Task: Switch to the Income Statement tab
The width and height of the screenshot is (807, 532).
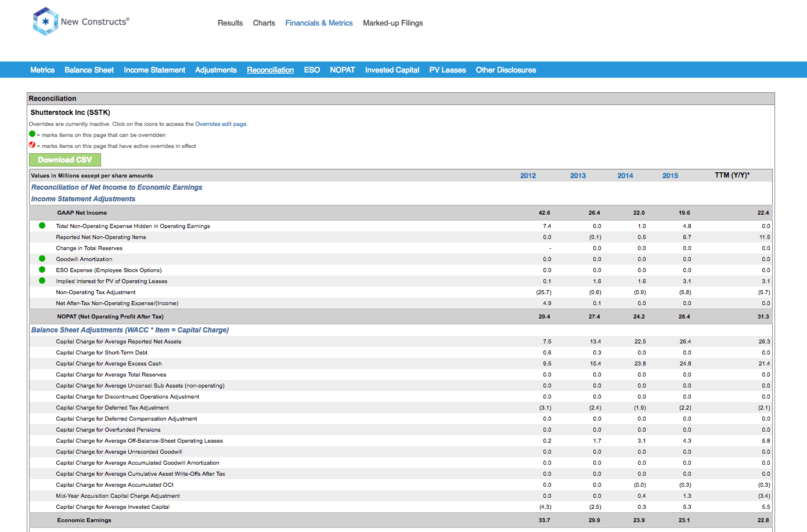Action: click(x=154, y=70)
